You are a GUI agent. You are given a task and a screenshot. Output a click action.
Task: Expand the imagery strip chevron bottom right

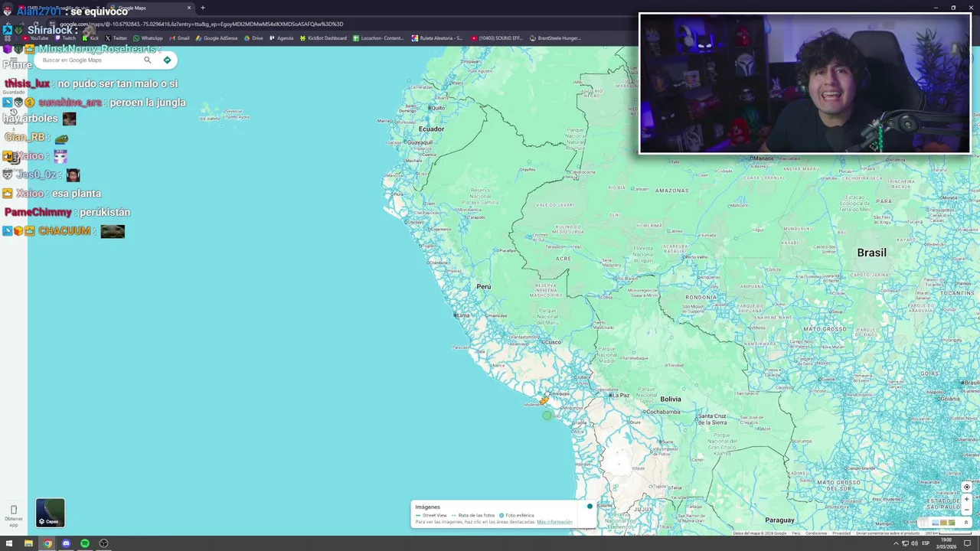coord(966,523)
